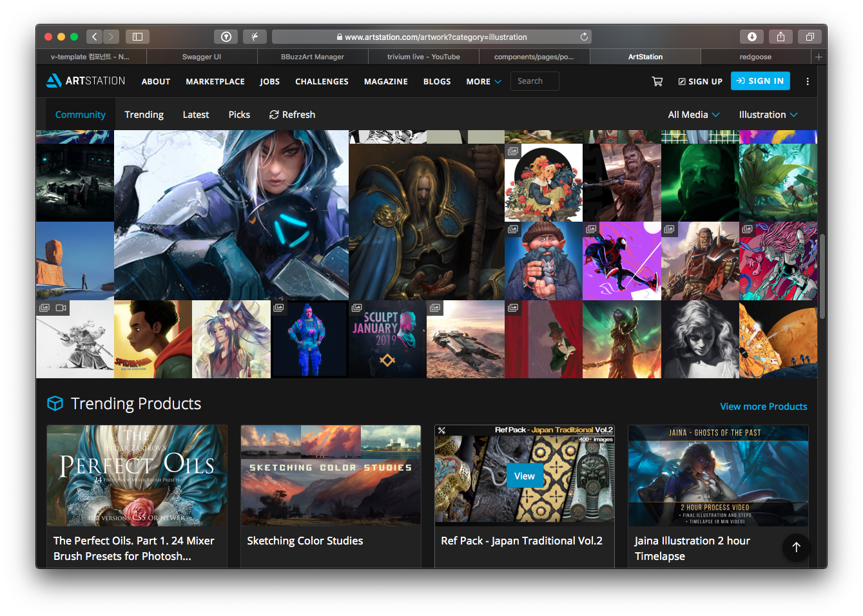Click the ArtStation logo
Viewport: 863px width, 616px height.
click(86, 81)
